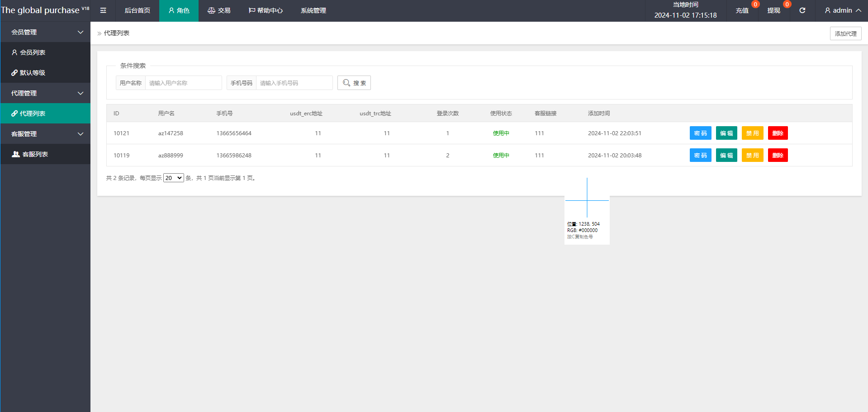The width and height of the screenshot is (868, 412).
Task: Click the 添加代理 button
Action: coord(845,33)
